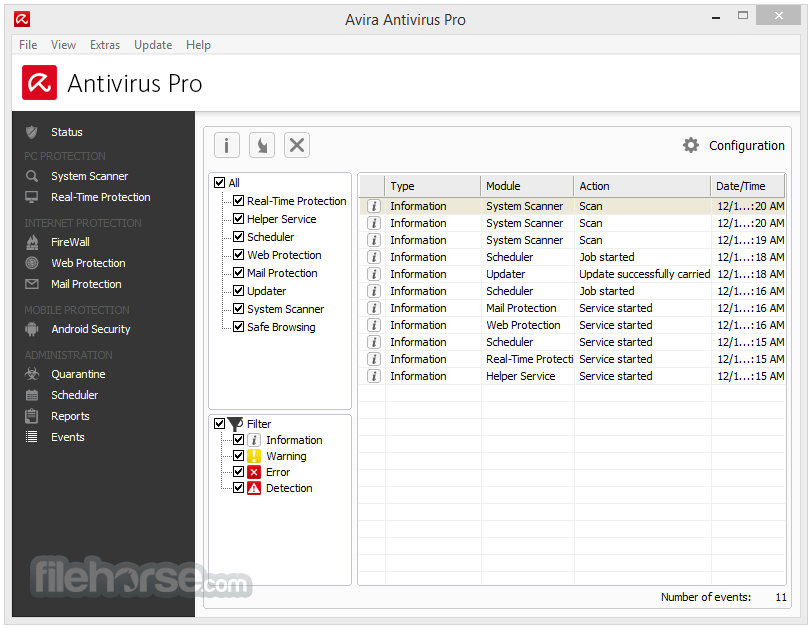The height and width of the screenshot is (628, 811).
Task: Click the Scheduler calendar icon in sidebar
Action: point(32,395)
